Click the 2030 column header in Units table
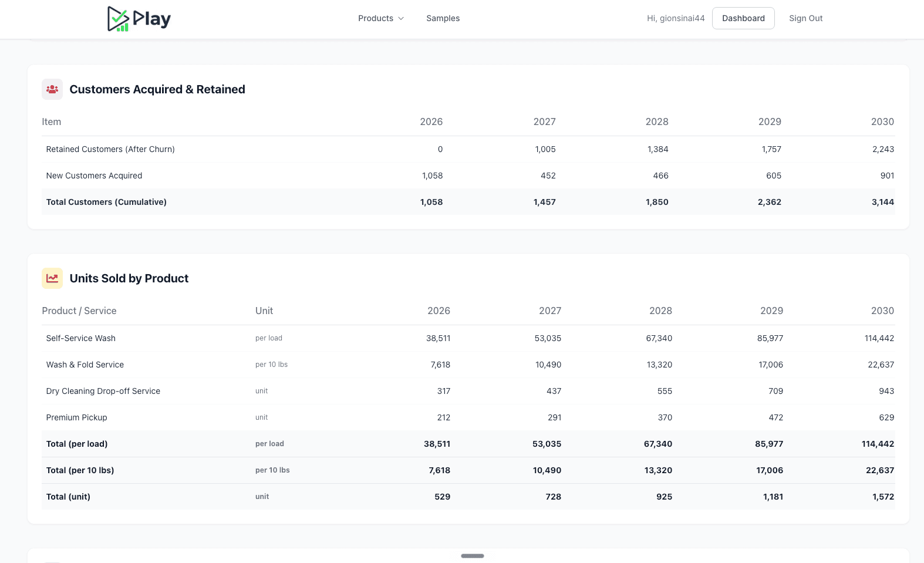 click(x=882, y=311)
